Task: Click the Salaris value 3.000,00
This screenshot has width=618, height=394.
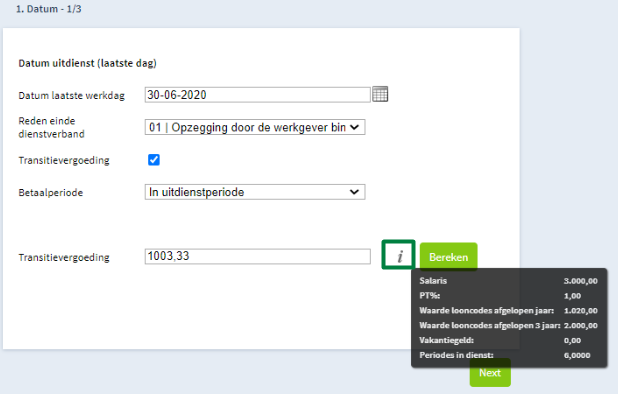Action: pyautogui.click(x=580, y=281)
